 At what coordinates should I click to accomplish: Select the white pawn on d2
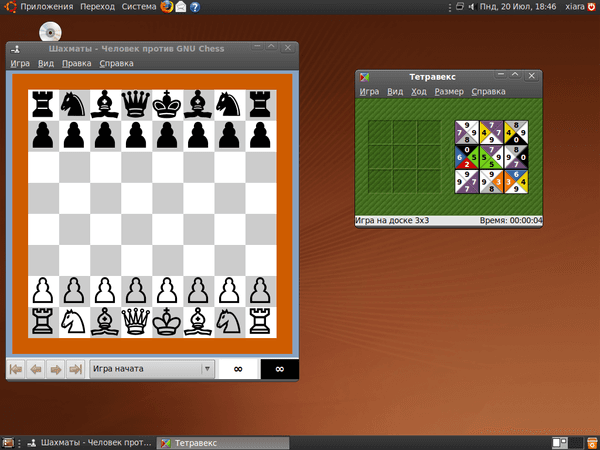coord(136,291)
